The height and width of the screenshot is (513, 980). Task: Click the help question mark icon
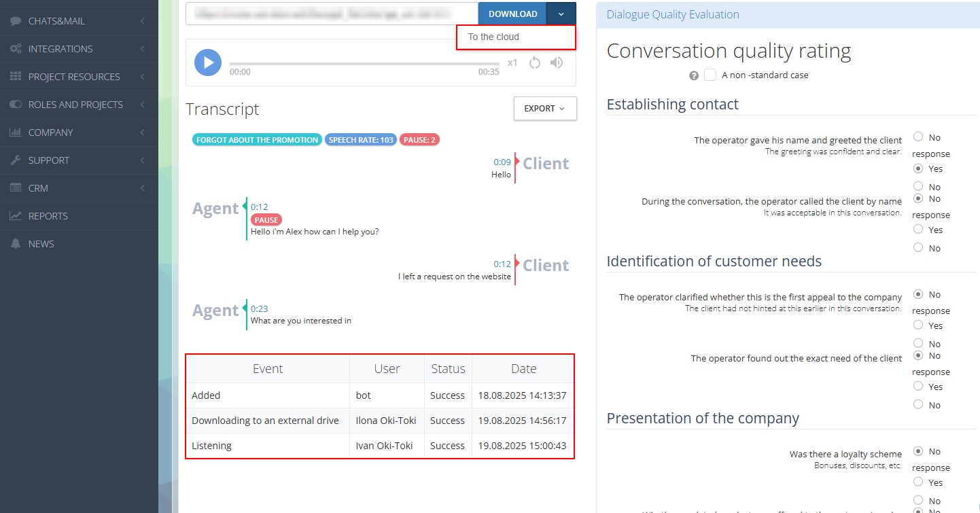tap(694, 75)
